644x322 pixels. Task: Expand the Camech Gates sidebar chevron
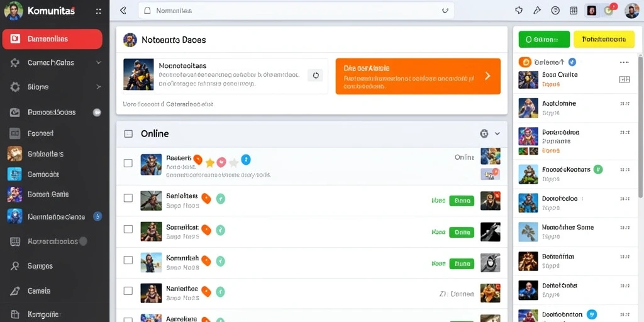point(99,62)
